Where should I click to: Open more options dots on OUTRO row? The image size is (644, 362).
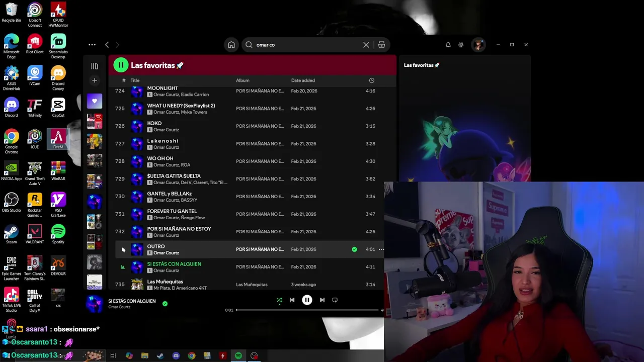(381, 249)
